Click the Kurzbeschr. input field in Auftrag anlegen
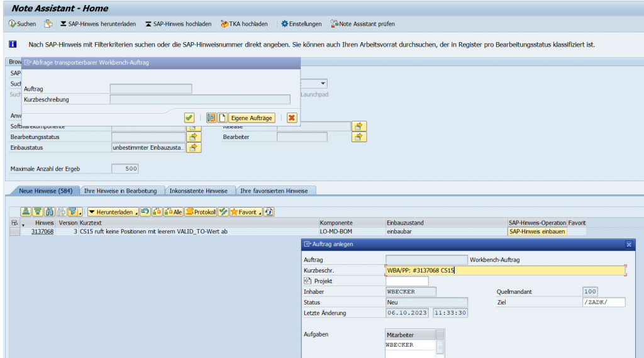Viewport: 644px width, 358px height. pyautogui.click(x=505, y=271)
